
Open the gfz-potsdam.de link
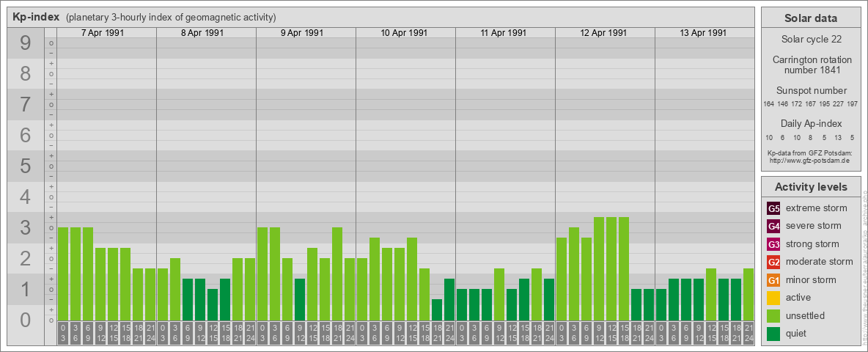pyautogui.click(x=810, y=160)
